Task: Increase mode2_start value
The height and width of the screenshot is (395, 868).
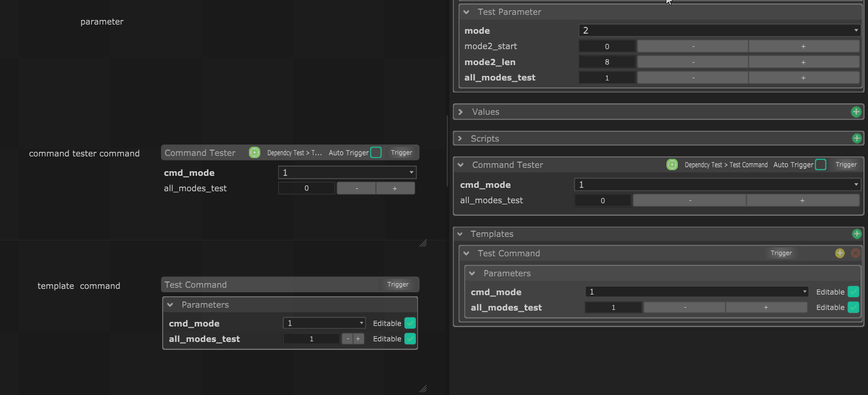Action: (x=804, y=46)
